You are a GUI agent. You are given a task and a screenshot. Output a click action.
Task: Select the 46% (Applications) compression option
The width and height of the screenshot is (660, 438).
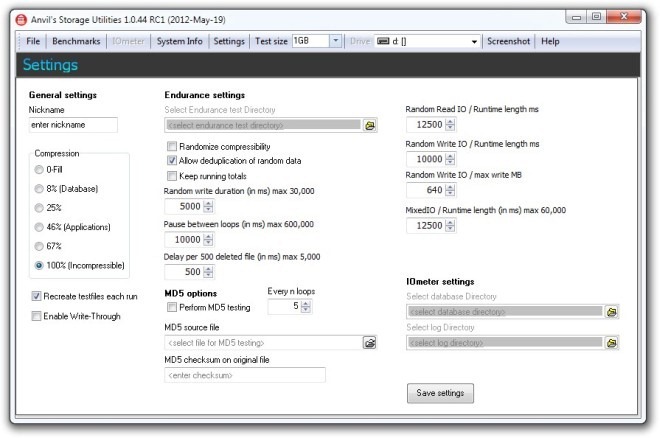pyautogui.click(x=40, y=227)
